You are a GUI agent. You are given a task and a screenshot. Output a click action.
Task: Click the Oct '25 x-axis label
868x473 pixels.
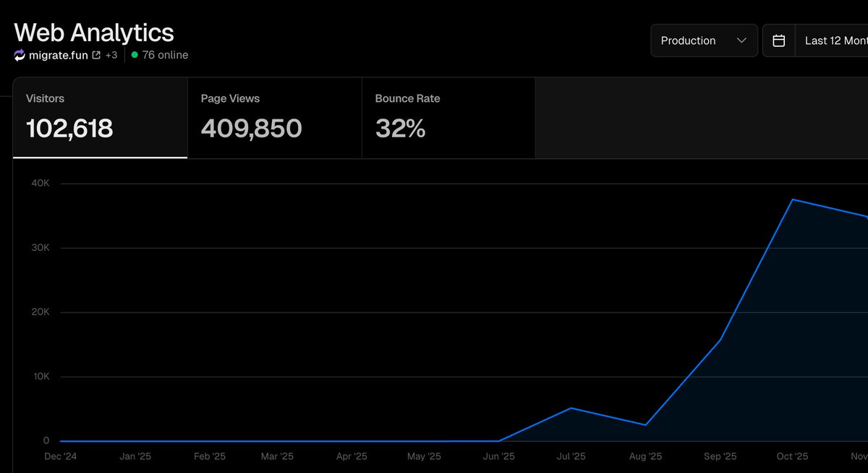tap(792, 456)
